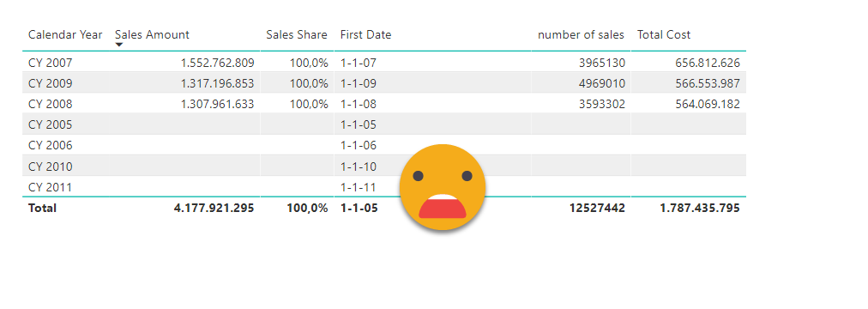Select the CY 2009 row label
This screenshot has width=868, height=309.
(x=51, y=83)
